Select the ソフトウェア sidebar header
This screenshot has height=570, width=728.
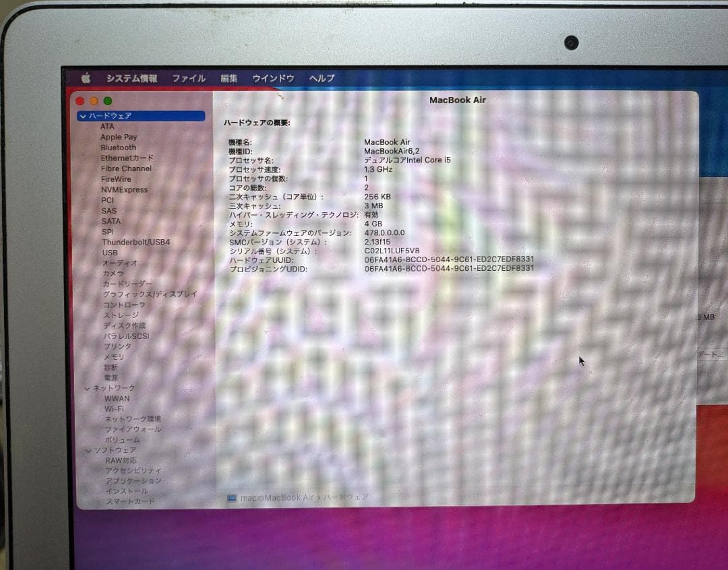(115, 450)
